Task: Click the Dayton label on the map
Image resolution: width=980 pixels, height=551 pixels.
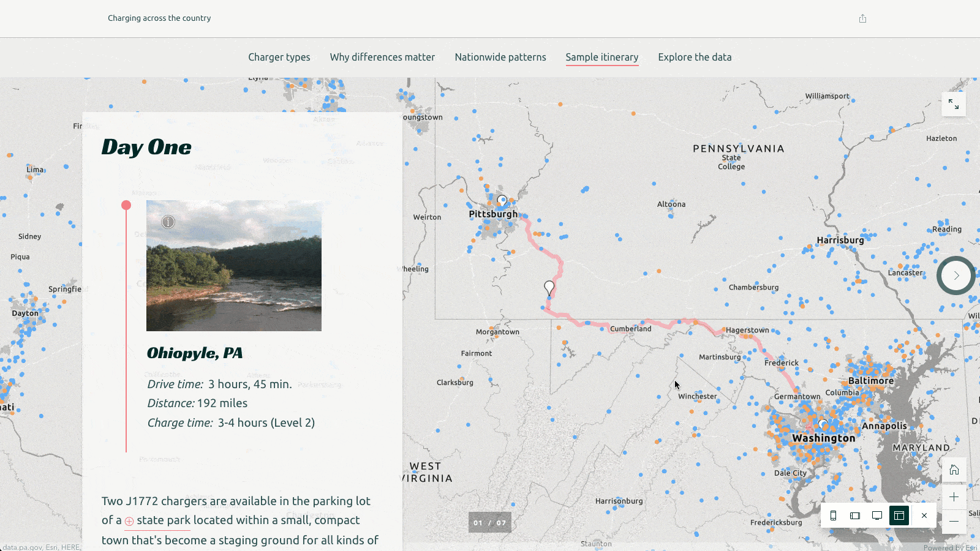Action: (x=25, y=313)
